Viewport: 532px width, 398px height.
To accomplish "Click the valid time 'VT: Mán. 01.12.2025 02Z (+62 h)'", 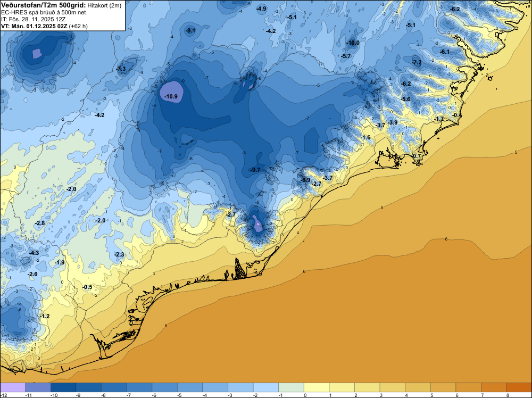I will (44, 26).
